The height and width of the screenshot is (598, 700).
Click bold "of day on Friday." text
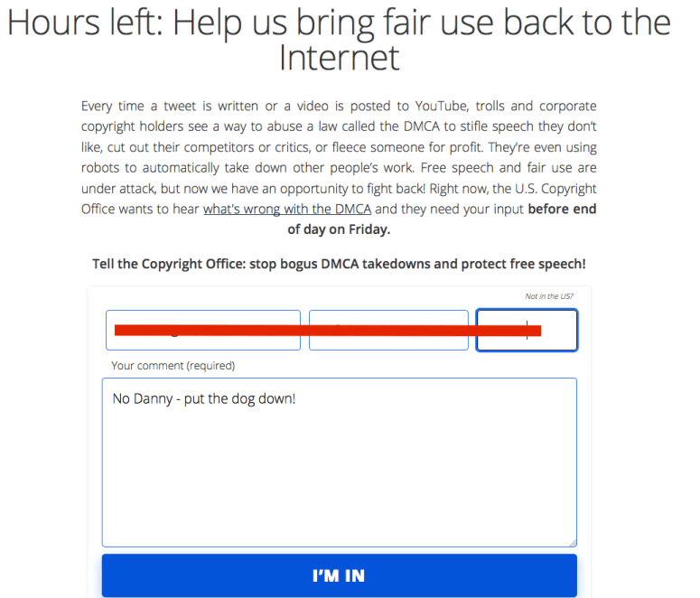[339, 229]
